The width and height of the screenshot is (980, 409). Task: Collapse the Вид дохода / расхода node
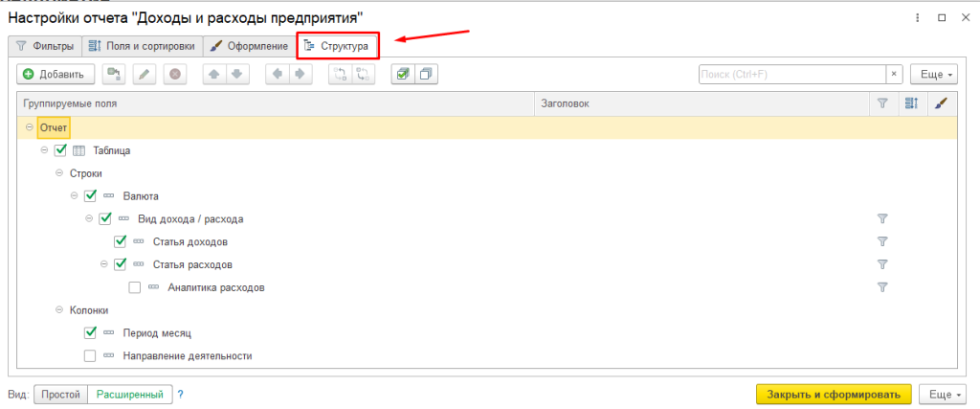(89, 219)
